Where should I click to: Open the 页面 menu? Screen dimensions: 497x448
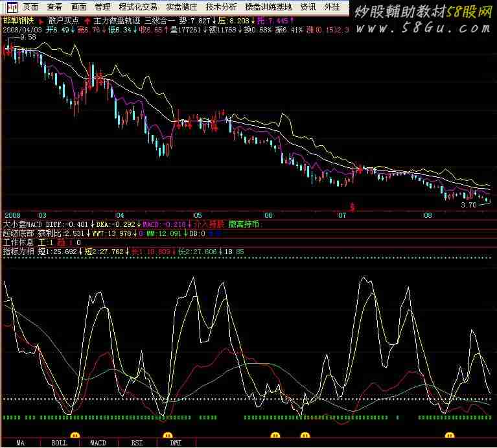click(30, 7)
